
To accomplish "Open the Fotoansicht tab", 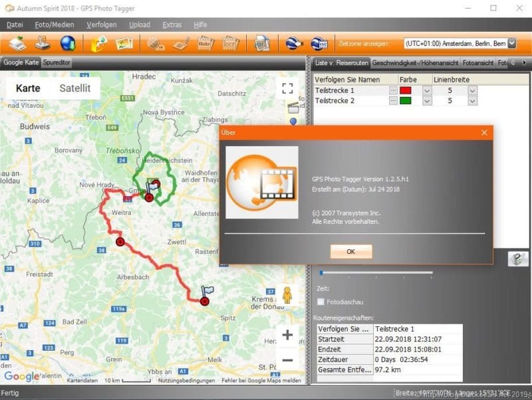I will (478, 62).
